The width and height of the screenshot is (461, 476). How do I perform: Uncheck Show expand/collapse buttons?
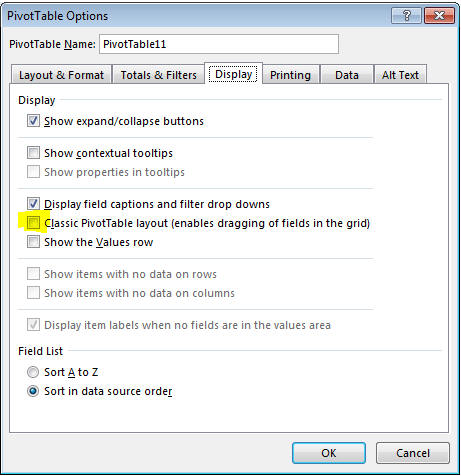tap(33, 121)
